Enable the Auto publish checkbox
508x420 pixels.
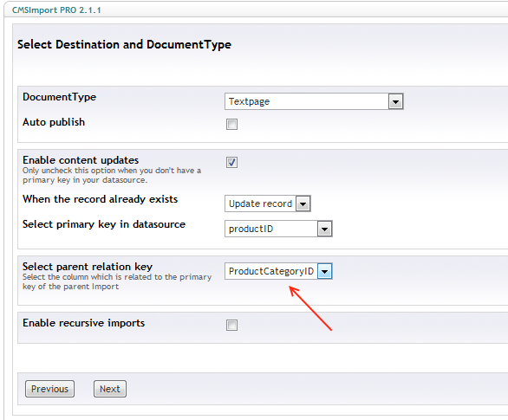point(231,124)
